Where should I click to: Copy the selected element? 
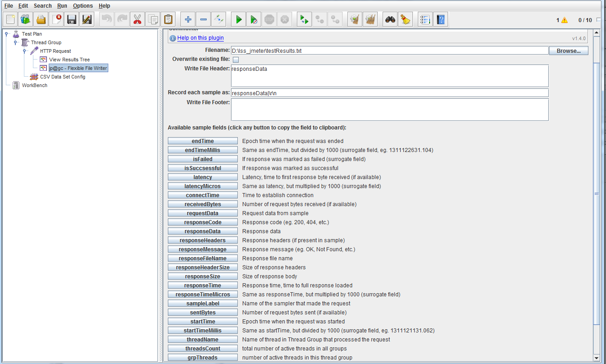(153, 19)
